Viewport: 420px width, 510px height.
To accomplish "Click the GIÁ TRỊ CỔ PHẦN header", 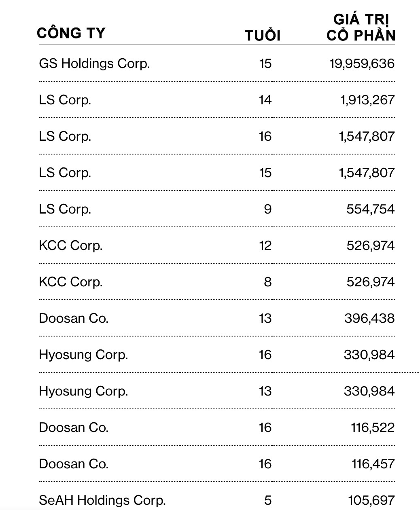I will (x=361, y=28).
